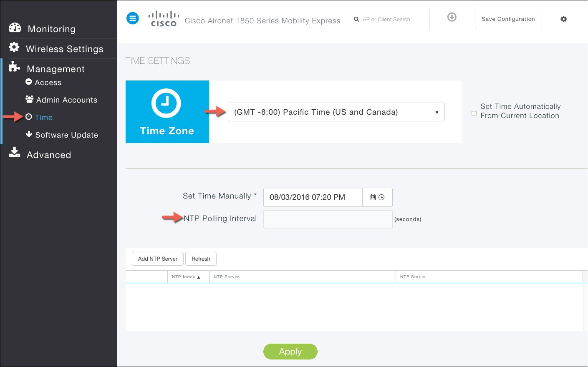The height and width of the screenshot is (367, 588).
Task: Select Access under Management
Action: click(x=48, y=83)
